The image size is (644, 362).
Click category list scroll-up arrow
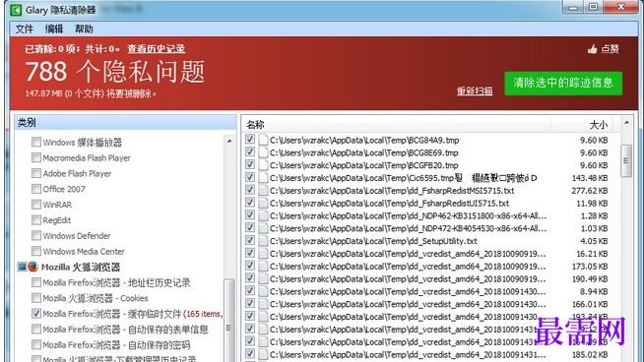pos(229,142)
